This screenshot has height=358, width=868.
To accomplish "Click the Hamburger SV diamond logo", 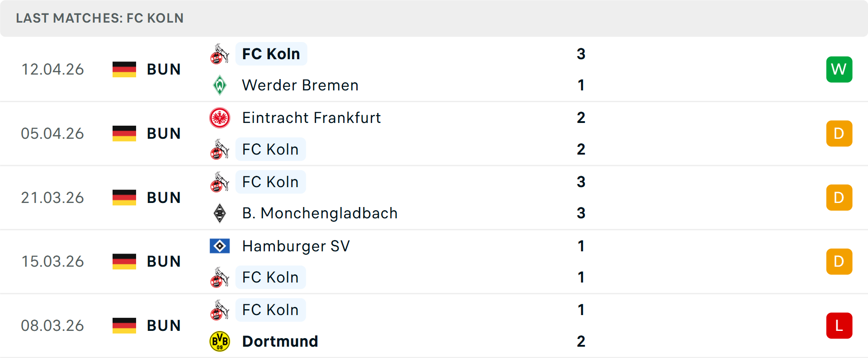I will coord(220,246).
